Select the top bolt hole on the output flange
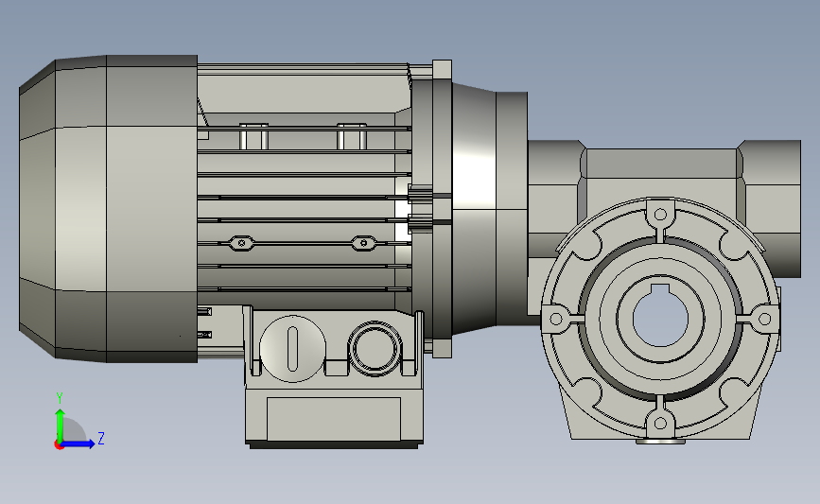This screenshot has width=820, height=504. pos(660,215)
